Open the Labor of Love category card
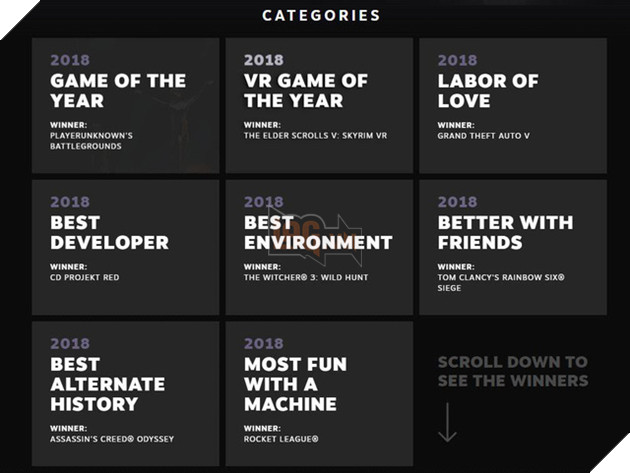 [513, 106]
